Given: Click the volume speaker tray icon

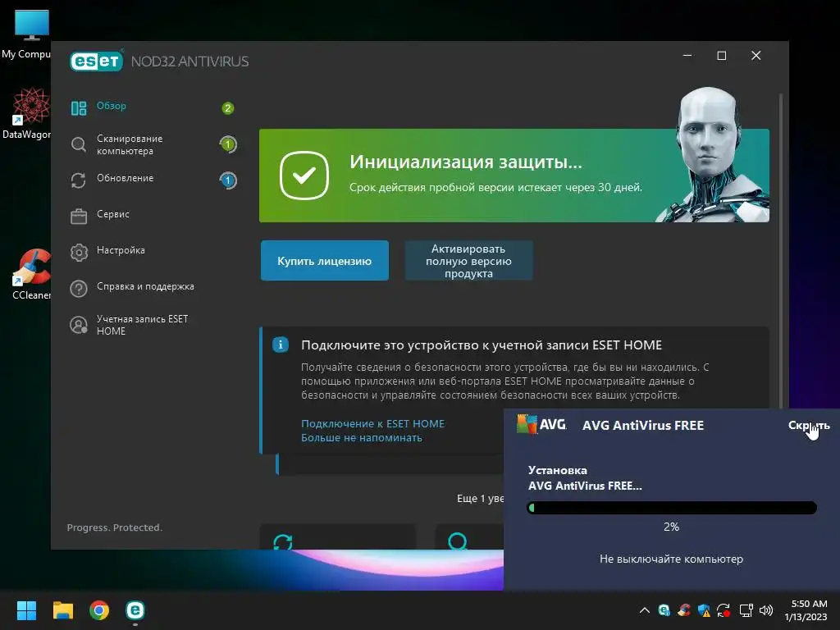Looking at the screenshot, I should [x=766, y=610].
